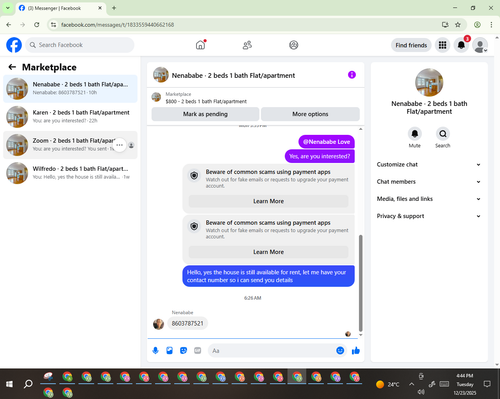Open the install app icon in address bar
The width and height of the screenshot is (500, 399).
point(445,25)
